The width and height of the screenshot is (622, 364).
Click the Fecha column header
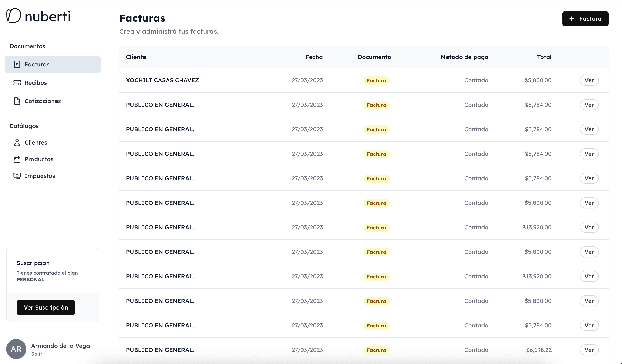[x=314, y=57]
